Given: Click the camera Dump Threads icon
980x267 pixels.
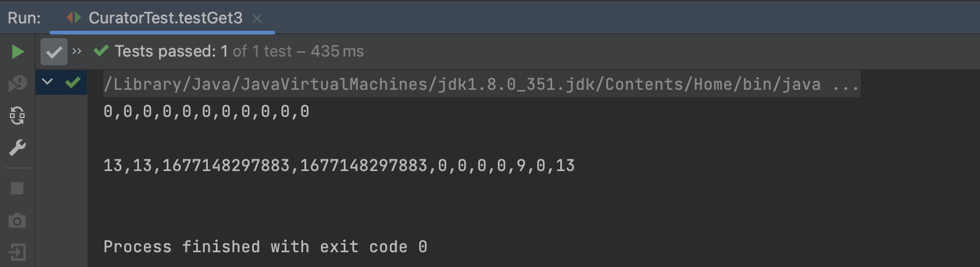Looking at the screenshot, I should coord(18,220).
